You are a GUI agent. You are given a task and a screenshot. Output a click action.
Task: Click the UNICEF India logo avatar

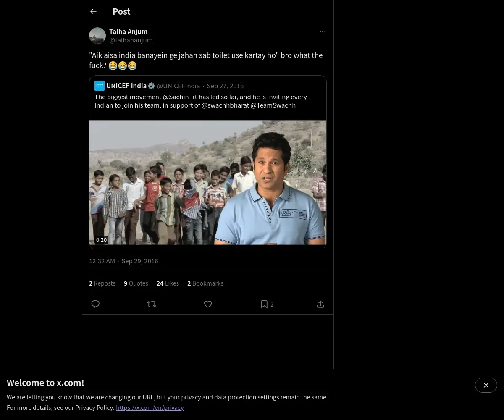100,86
